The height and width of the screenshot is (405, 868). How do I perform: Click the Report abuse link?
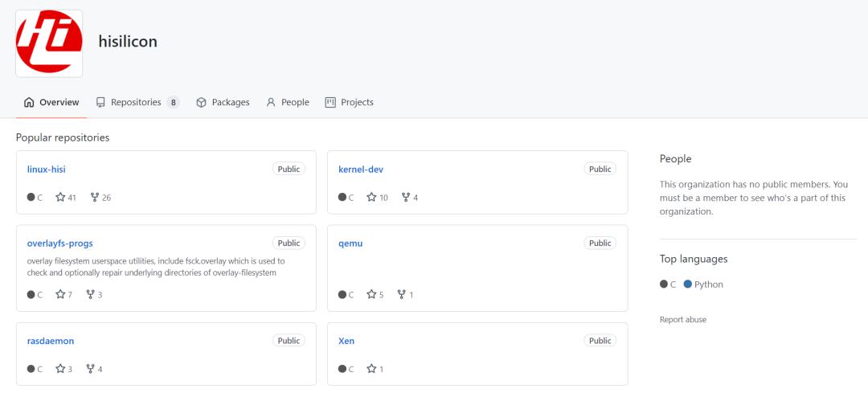pos(683,320)
